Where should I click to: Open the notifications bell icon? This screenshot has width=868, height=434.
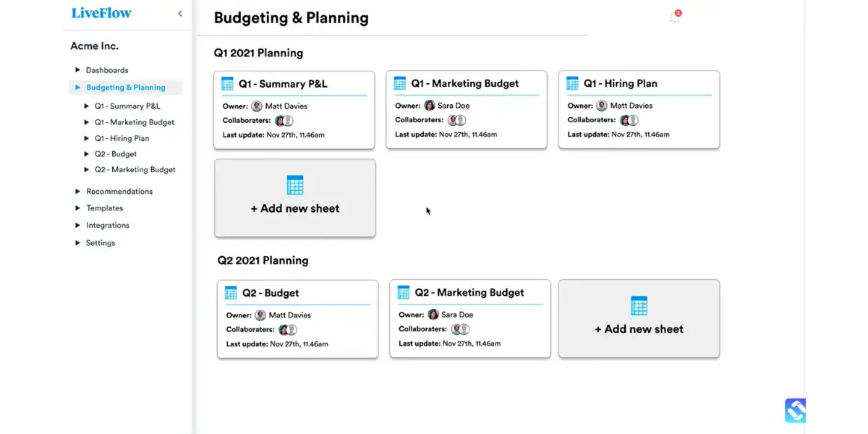tap(675, 17)
